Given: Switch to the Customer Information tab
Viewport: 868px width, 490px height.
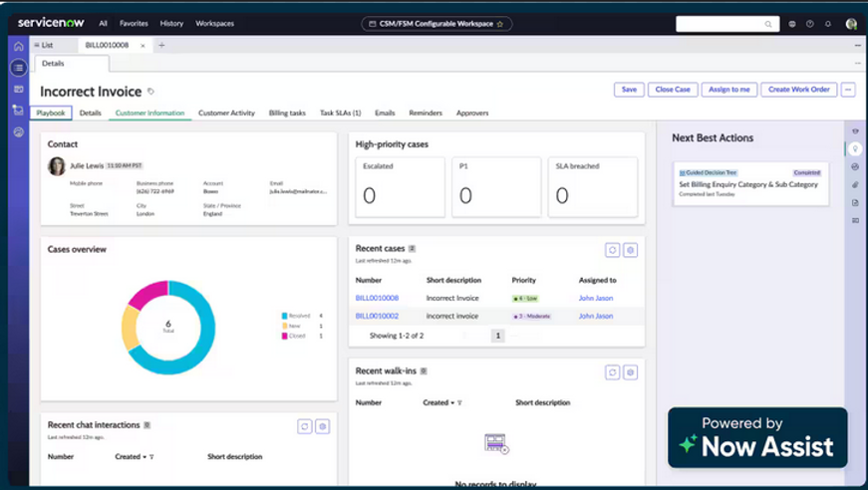Looking at the screenshot, I should pos(150,113).
